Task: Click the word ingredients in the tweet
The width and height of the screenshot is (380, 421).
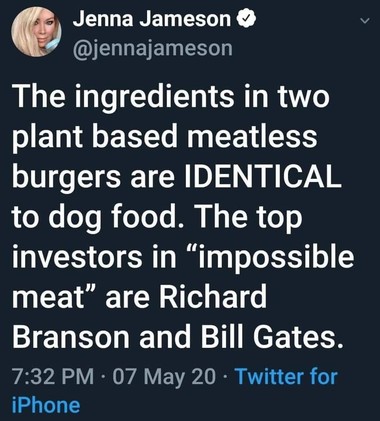Action: (x=155, y=98)
